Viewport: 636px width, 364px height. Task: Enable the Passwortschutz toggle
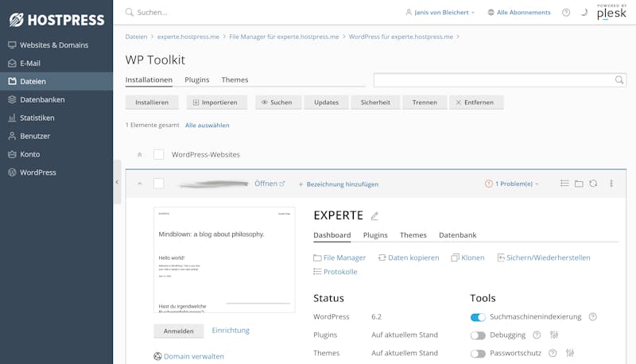[478, 354]
